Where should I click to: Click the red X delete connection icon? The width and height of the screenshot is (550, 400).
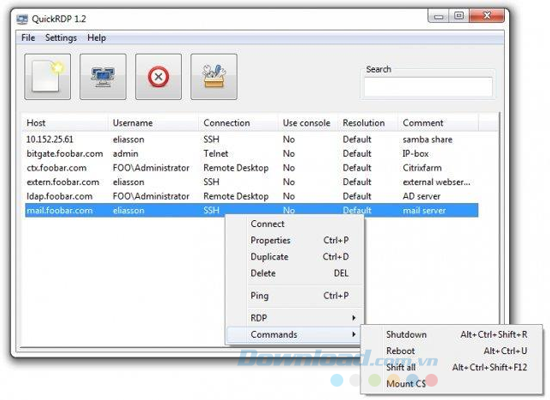159,76
